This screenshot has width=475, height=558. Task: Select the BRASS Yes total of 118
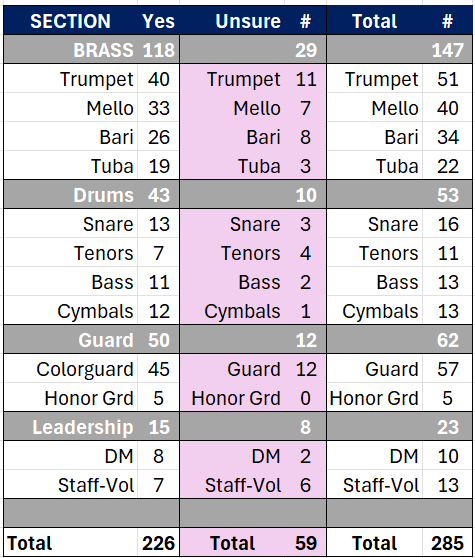[x=158, y=50]
